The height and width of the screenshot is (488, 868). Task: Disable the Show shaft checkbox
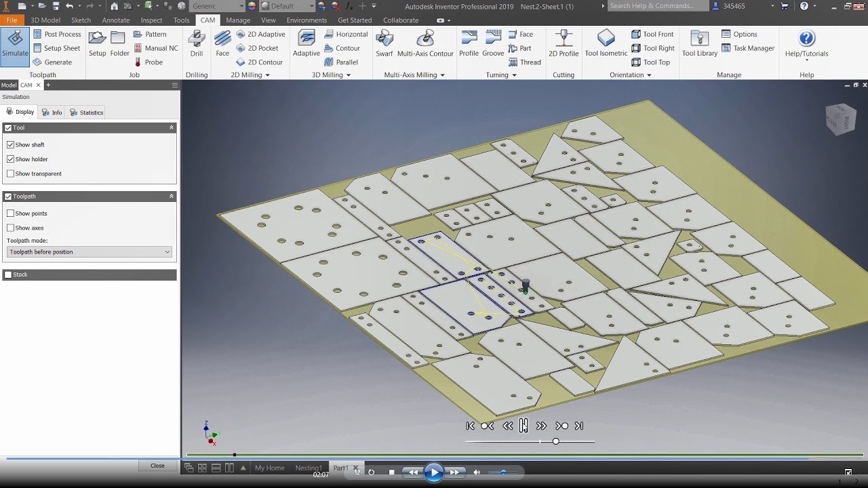(x=10, y=144)
